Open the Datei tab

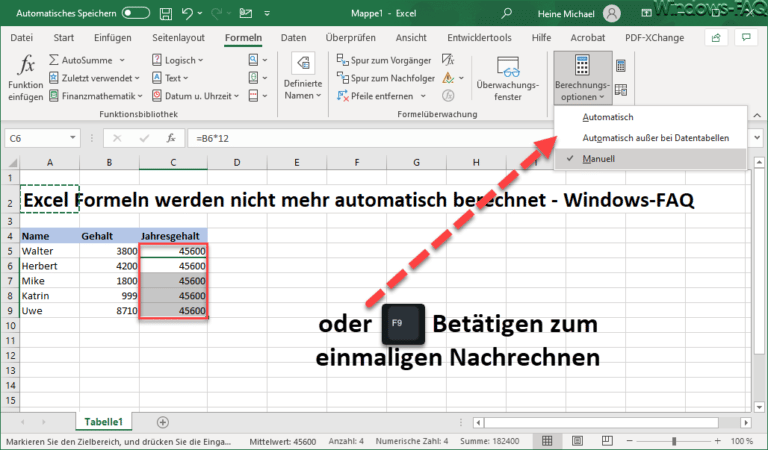pyautogui.click(x=22, y=38)
